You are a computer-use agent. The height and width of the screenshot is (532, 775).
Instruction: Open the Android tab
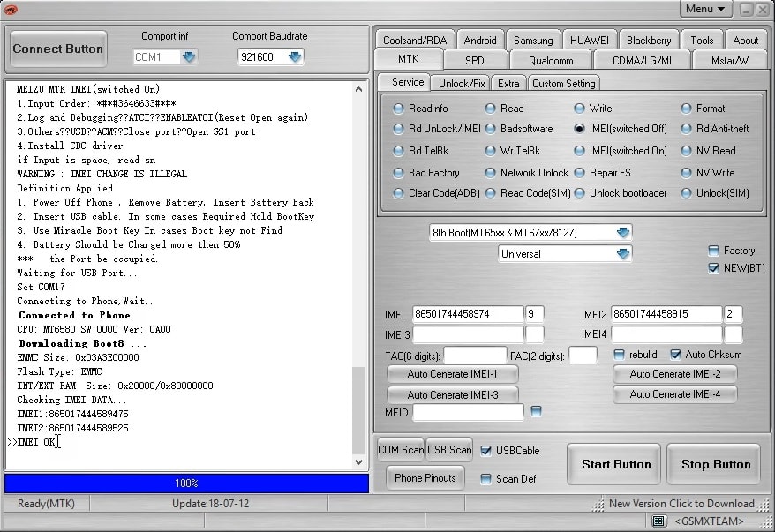point(479,40)
